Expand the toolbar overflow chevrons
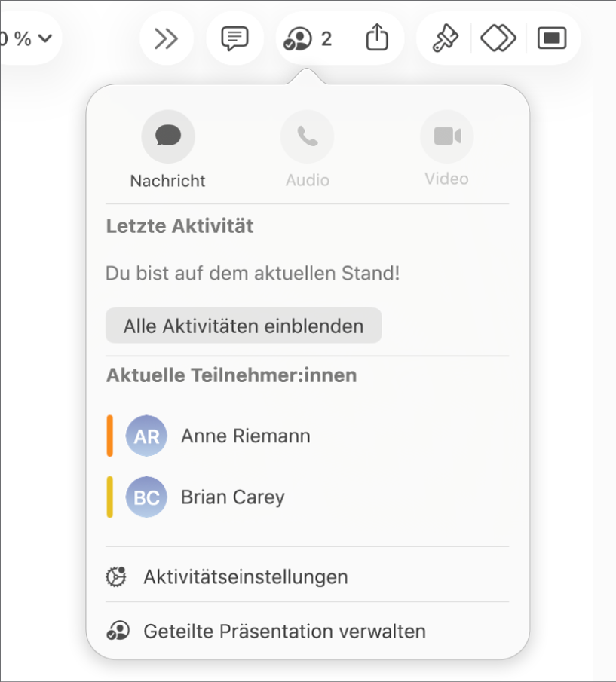The width and height of the screenshot is (616, 682). pyautogui.click(x=166, y=38)
